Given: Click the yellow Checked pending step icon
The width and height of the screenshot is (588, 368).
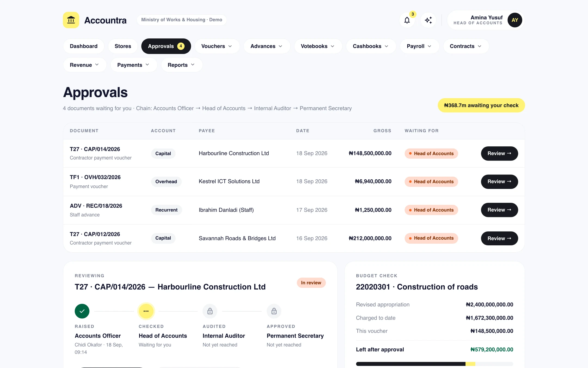Looking at the screenshot, I should click(x=146, y=311).
